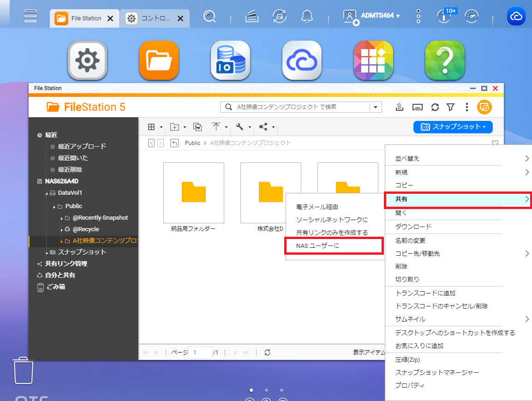Select the 納品用フォルダー folder thumbnail
The width and height of the screenshot is (532, 401).
[x=193, y=193]
